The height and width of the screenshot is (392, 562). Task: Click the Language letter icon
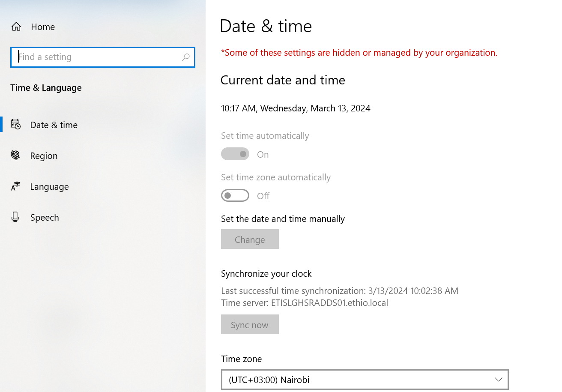click(15, 186)
